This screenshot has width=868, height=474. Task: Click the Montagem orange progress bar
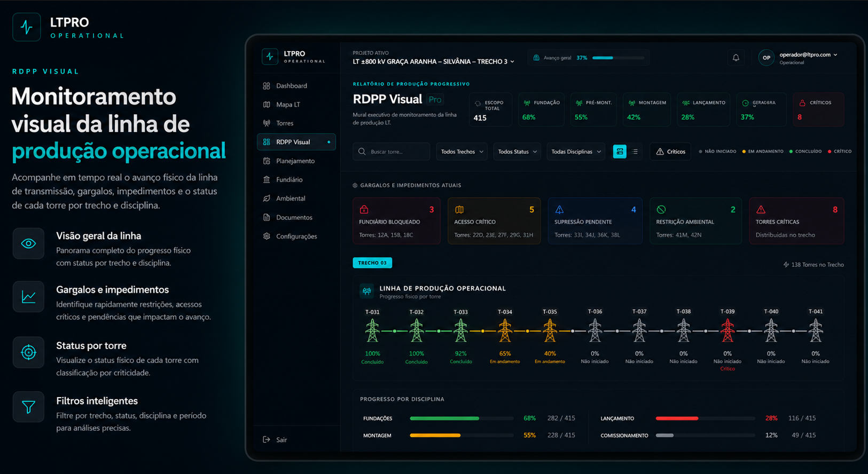[x=462, y=436]
